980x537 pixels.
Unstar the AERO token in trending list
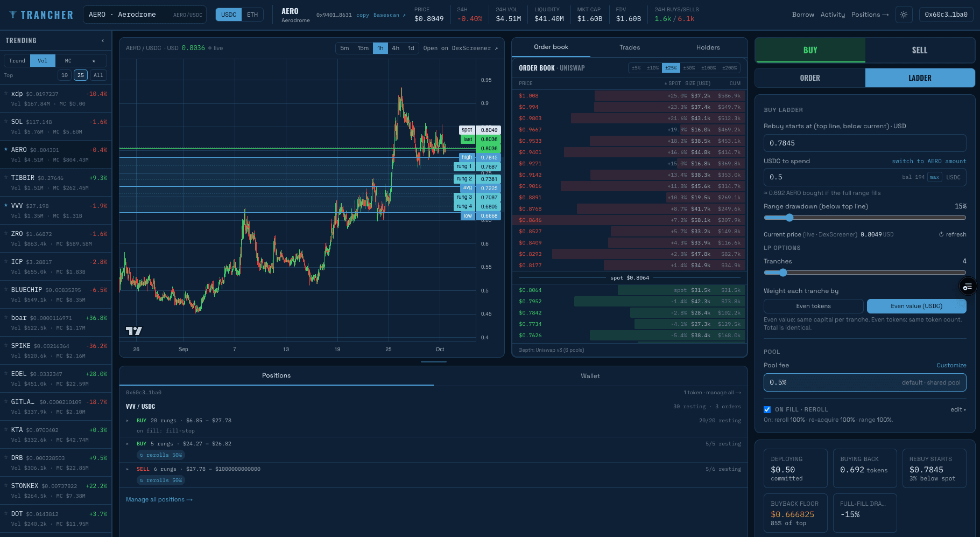6,150
